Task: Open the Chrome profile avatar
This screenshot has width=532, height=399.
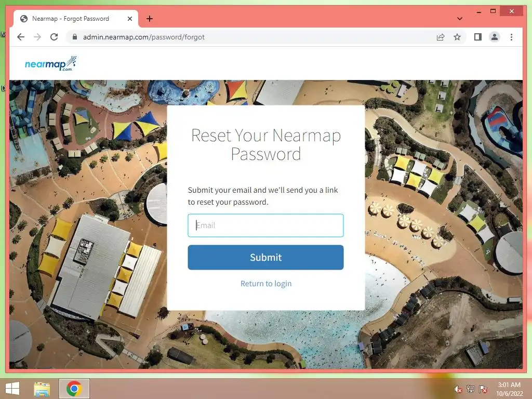Action: 495,37
